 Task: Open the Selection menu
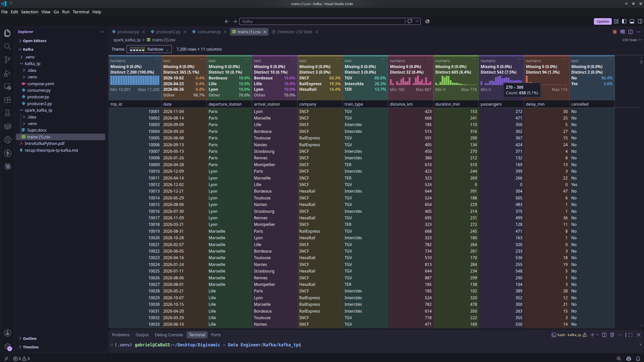[x=29, y=12]
